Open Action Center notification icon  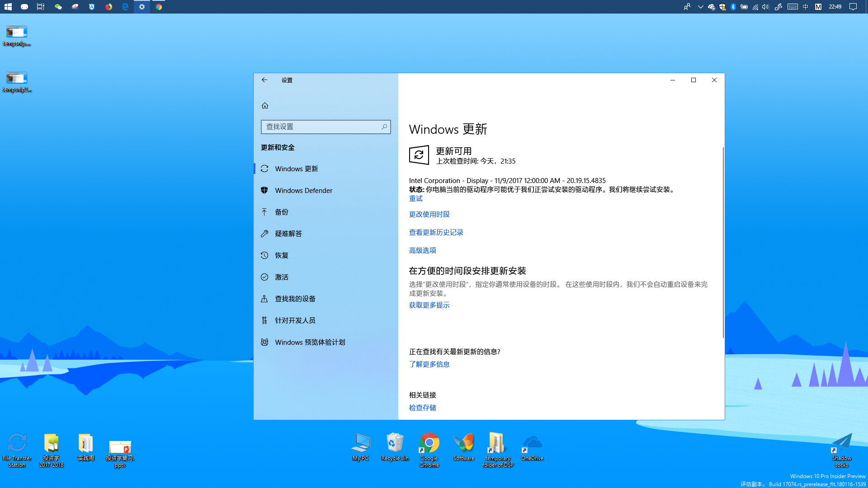pyautogui.click(x=853, y=7)
